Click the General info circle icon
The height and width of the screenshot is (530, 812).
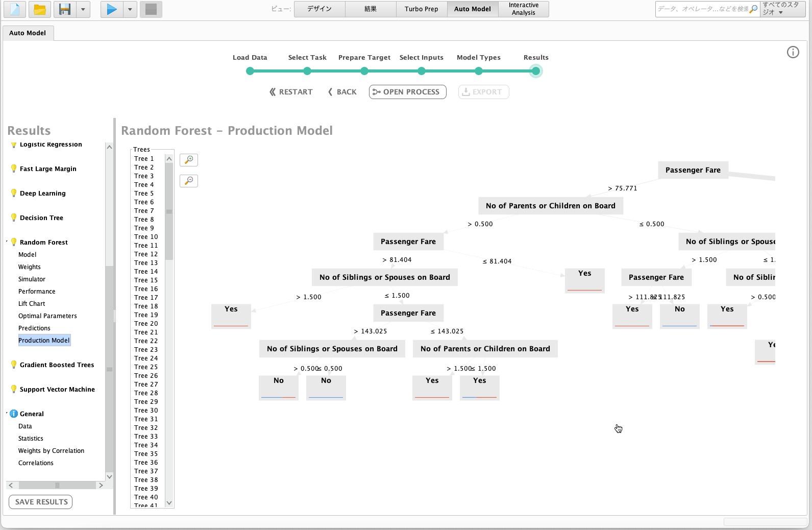[14, 414]
